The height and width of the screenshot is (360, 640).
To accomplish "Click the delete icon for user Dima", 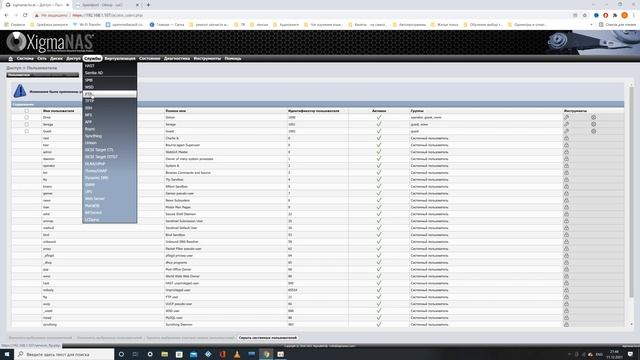I will point(593,117).
